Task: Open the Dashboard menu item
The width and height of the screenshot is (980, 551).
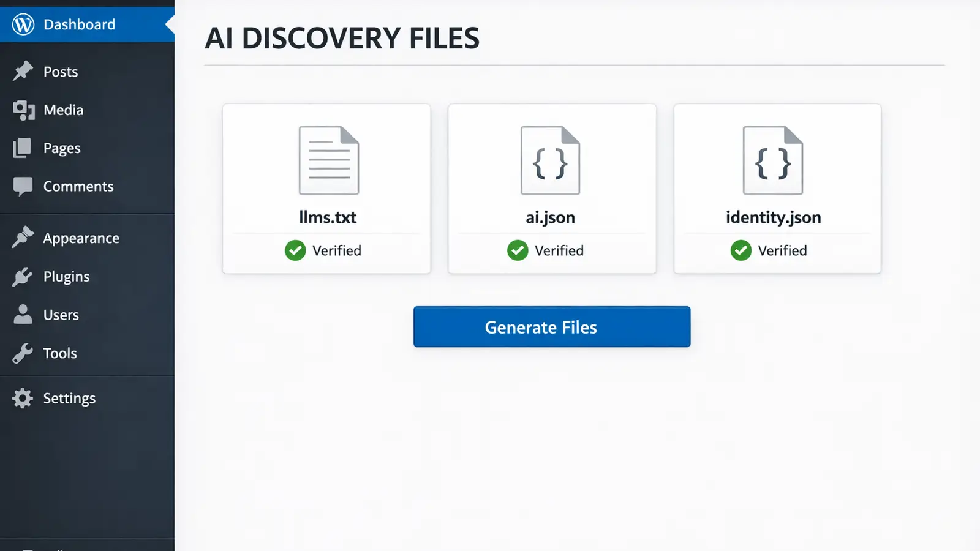Action: [79, 24]
